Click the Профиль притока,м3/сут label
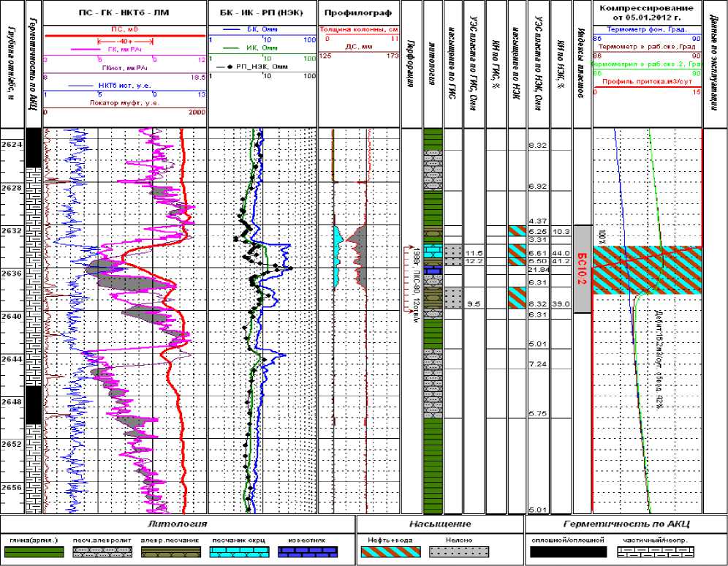The image size is (728, 566). [647, 82]
